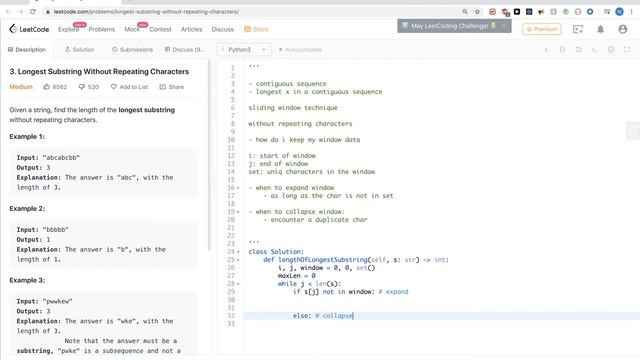Click problem title Longest Substring Without Repeating Characters
Image resolution: width=640 pixels, height=360 pixels.
click(x=99, y=71)
